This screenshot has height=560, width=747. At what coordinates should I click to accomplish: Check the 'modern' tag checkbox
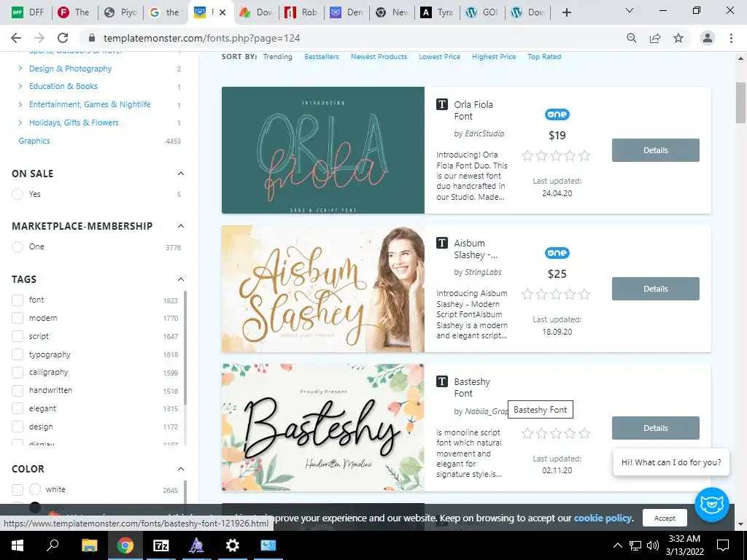pyautogui.click(x=18, y=318)
